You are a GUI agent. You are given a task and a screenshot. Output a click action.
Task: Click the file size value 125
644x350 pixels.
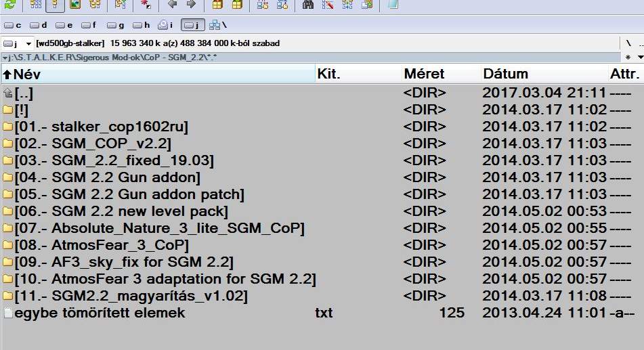tap(452, 313)
